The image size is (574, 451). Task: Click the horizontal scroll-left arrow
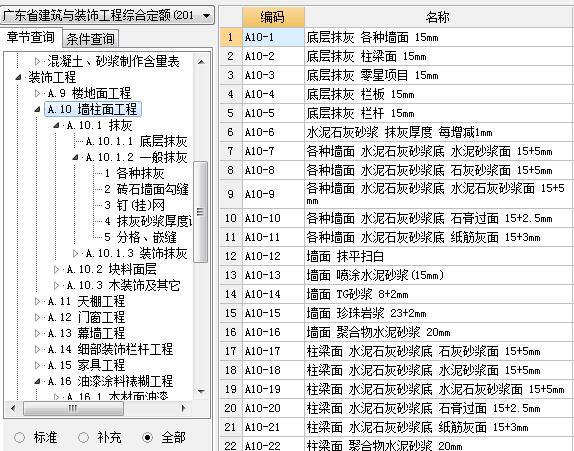pos(13,408)
